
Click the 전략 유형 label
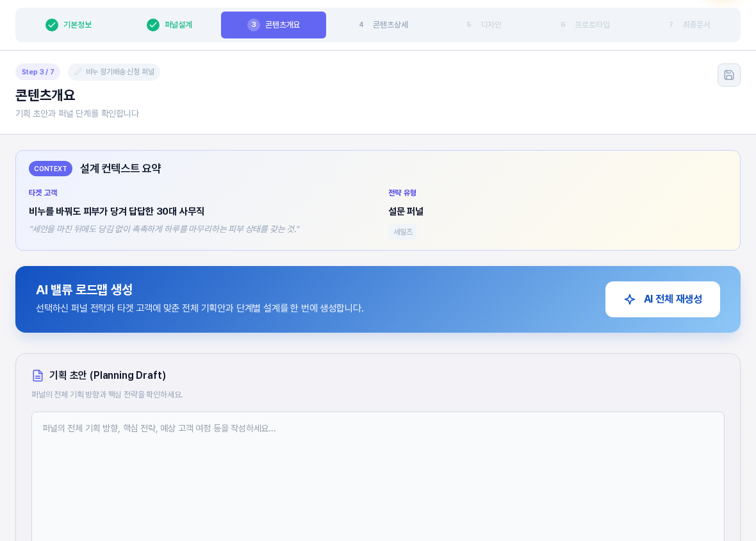pos(402,193)
